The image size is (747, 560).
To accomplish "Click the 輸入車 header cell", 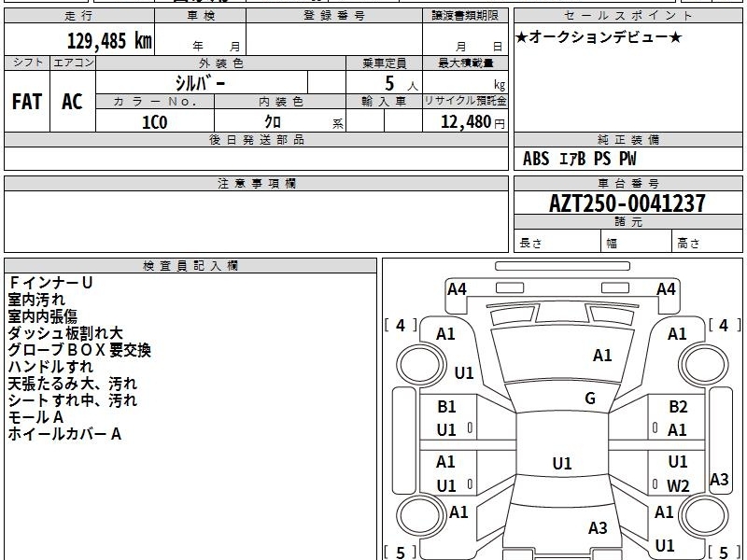I will point(384,102).
